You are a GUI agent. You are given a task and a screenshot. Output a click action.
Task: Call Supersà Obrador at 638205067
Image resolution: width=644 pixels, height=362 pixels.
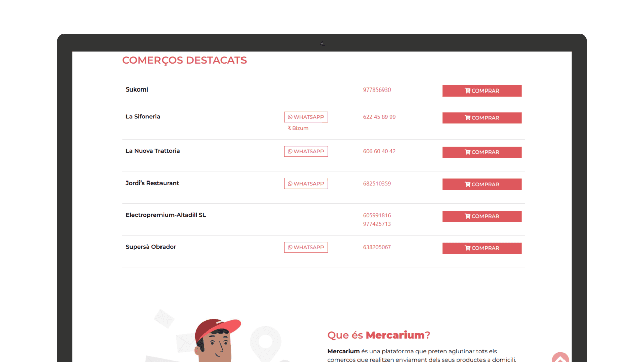click(377, 247)
